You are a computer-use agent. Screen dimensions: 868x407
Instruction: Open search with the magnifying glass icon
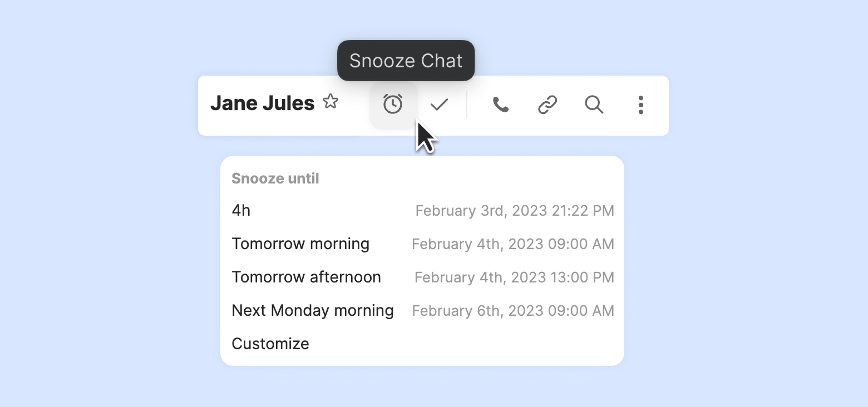[x=594, y=105]
